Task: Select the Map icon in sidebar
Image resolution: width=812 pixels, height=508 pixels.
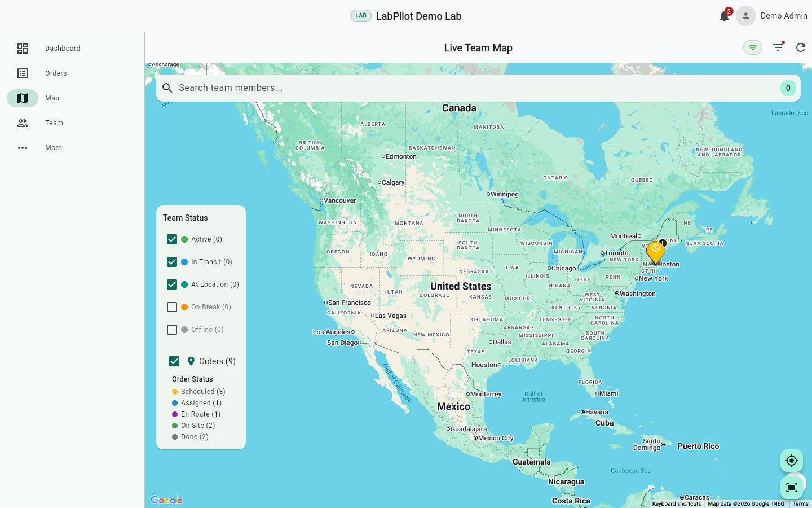Action: coord(23,98)
